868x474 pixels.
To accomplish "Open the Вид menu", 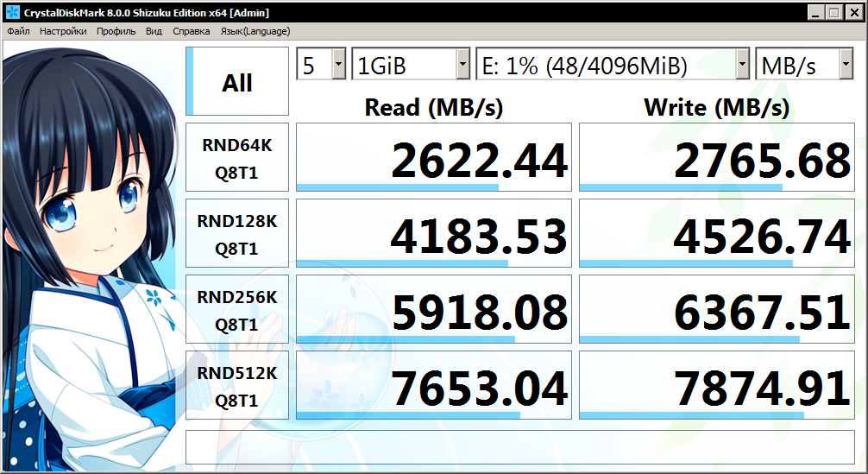I will coord(154,31).
